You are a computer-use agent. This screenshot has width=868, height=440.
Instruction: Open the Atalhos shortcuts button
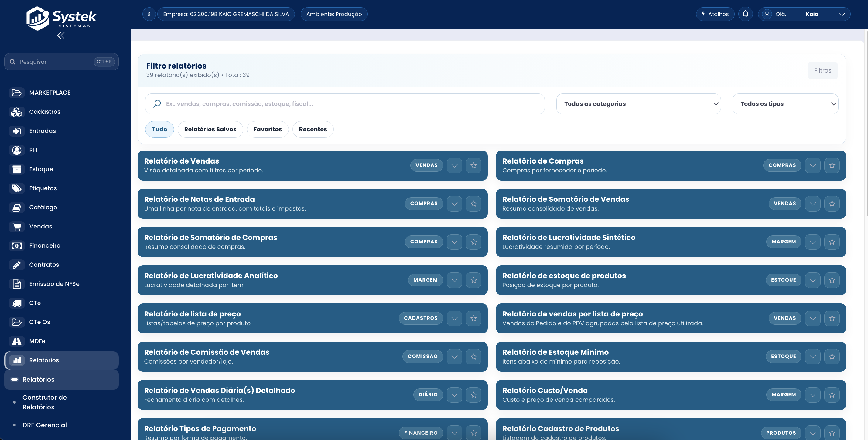coord(715,14)
